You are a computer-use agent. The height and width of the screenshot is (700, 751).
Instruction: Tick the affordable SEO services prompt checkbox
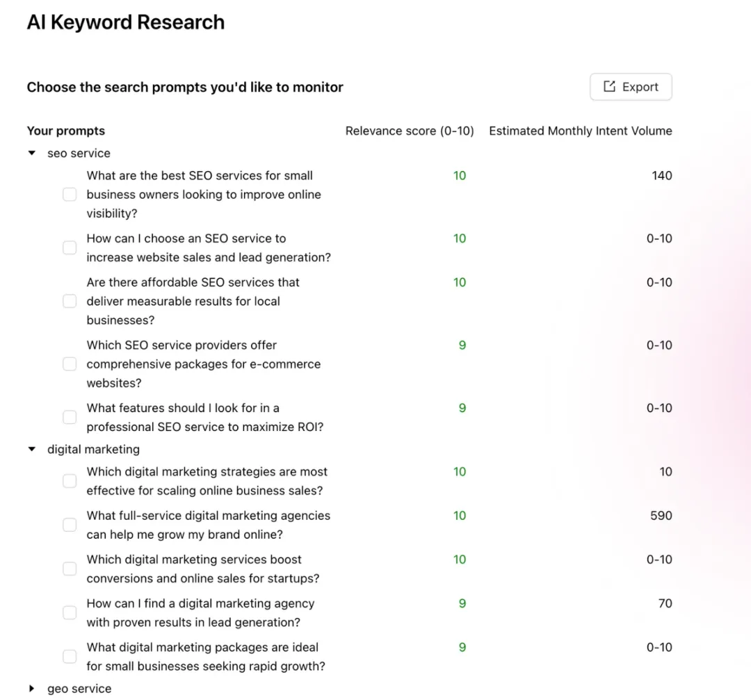(70, 301)
